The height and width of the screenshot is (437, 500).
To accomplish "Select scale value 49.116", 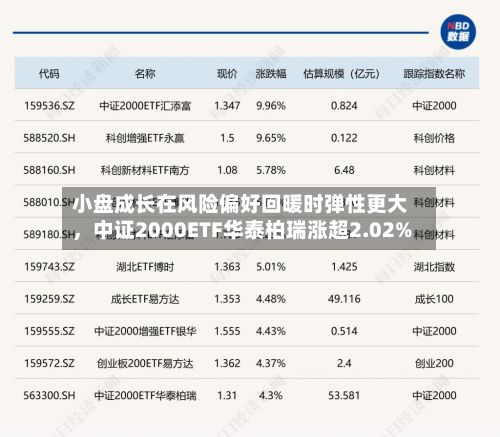I will tap(344, 299).
